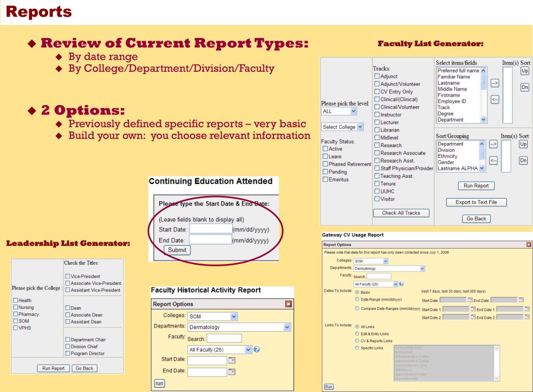Check the Tenure track box
The height and width of the screenshot is (392, 533).
(x=377, y=184)
